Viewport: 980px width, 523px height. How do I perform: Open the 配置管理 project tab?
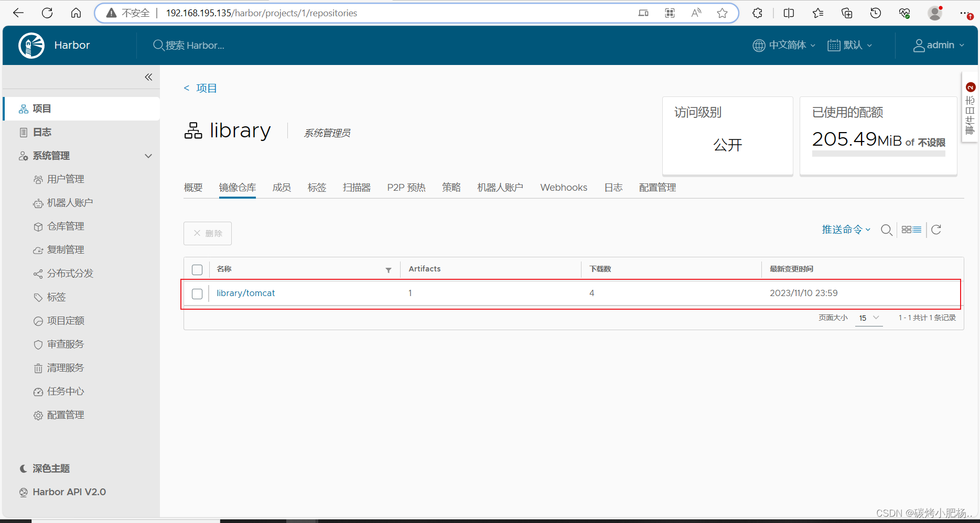point(658,188)
